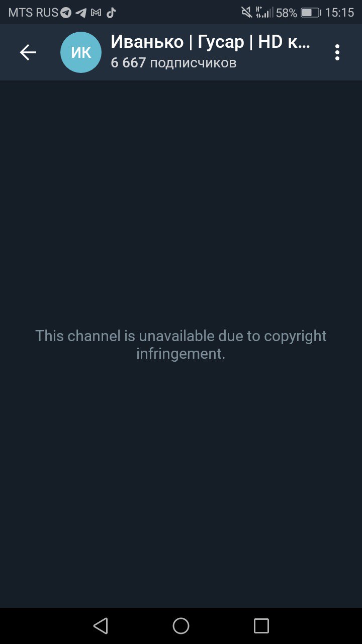
Task: Tap the 15:15 clock
Action: click(339, 13)
